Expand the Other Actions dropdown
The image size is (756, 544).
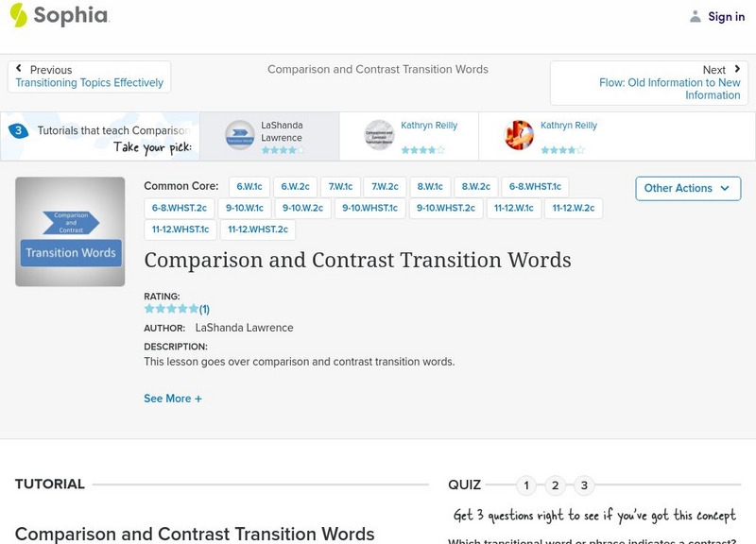(x=688, y=188)
